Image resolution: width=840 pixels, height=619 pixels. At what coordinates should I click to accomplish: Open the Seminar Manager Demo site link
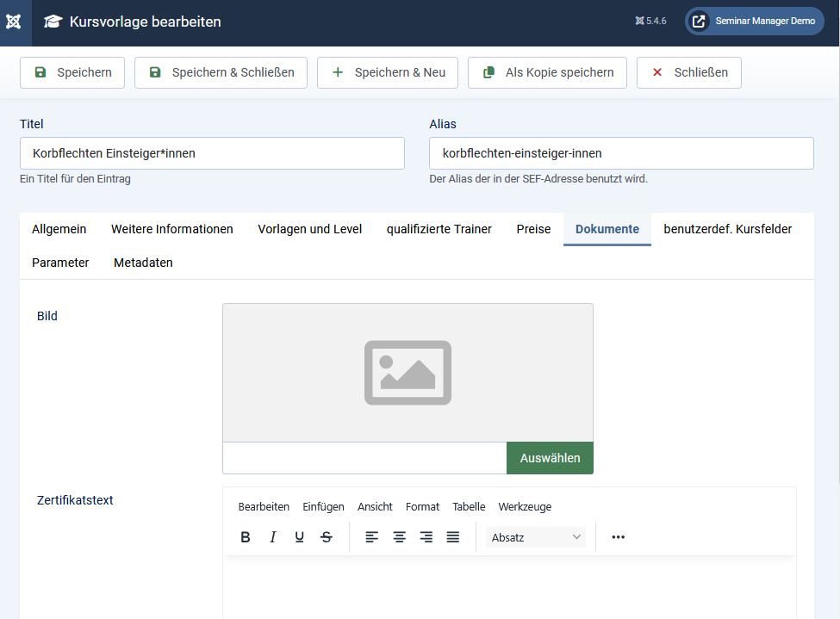coord(755,21)
